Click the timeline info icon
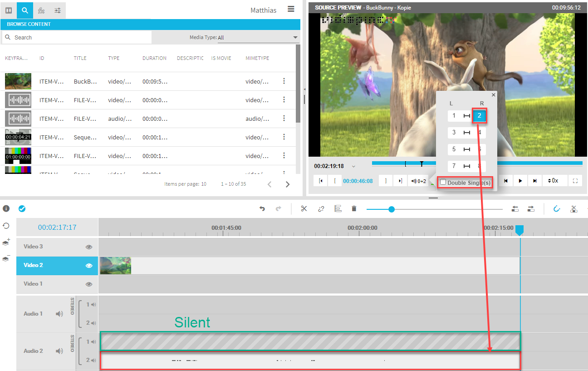Image resolution: width=588 pixels, height=371 pixels. coord(6,208)
